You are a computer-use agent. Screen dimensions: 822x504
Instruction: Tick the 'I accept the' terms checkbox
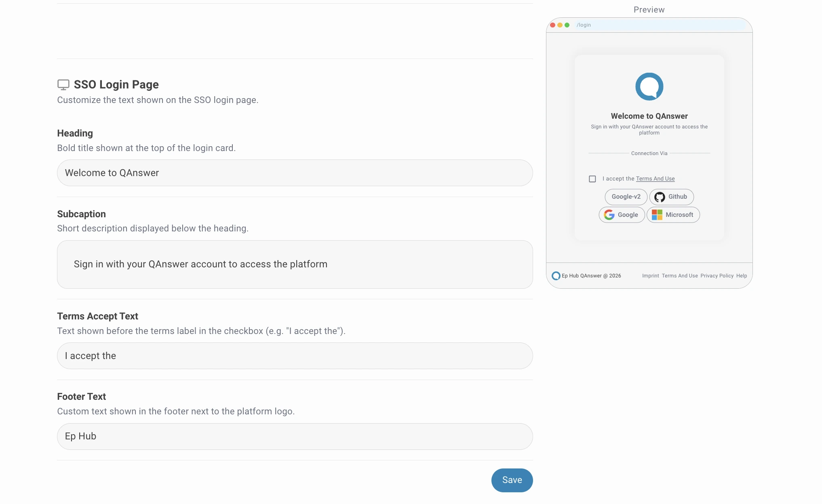592,179
